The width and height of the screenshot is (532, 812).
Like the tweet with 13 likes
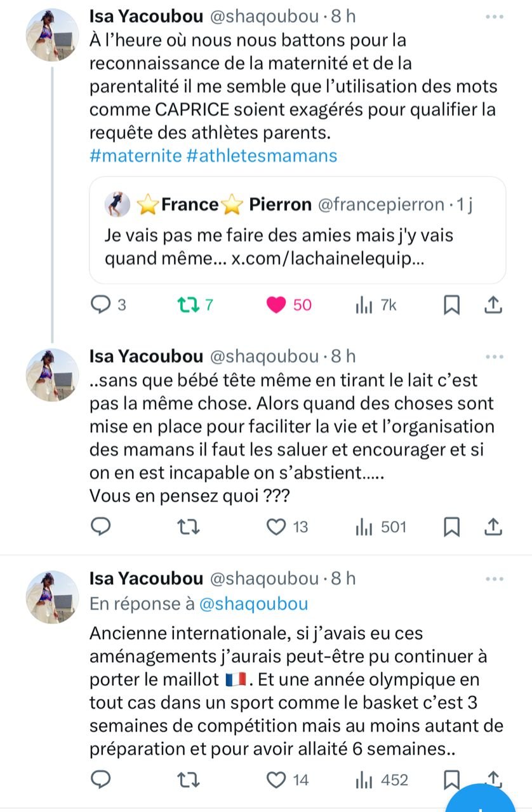pos(276,527)
